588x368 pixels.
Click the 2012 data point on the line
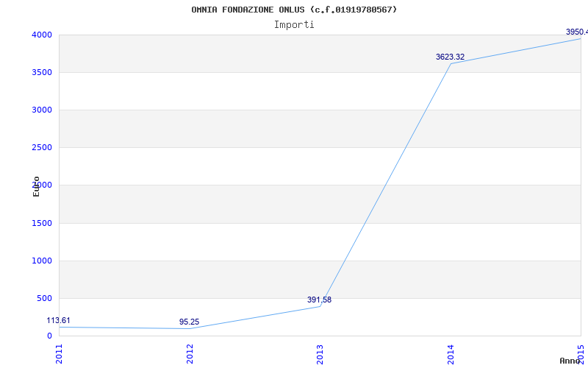(190, 328)
